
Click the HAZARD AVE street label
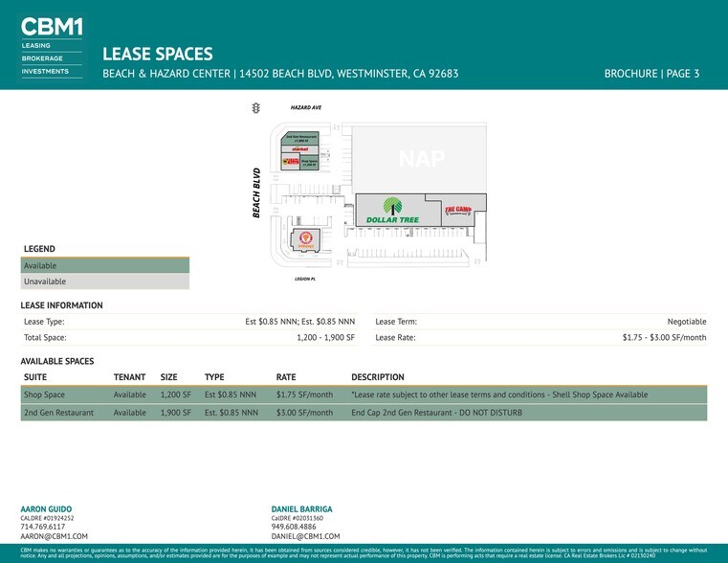click(x=306, y=107)
